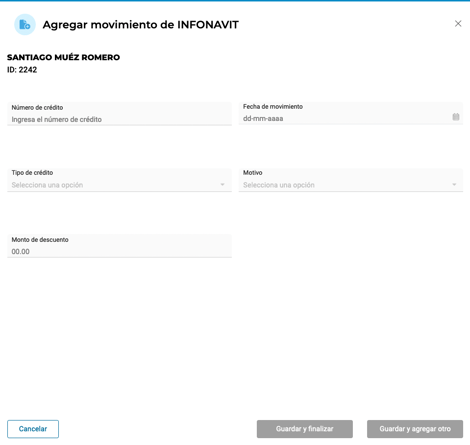The image size is (470, 445).
Task: Open the Tipo de crédito dropdown
Action: pos(119,180)
